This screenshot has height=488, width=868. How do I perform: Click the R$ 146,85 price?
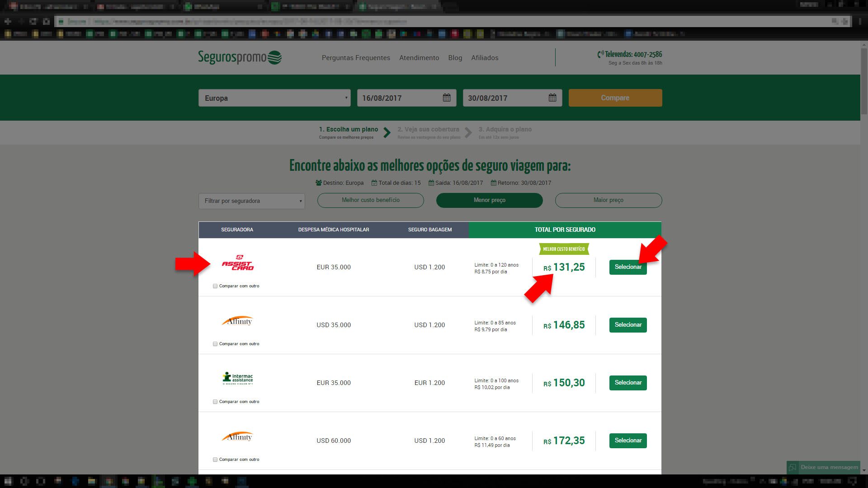point(564,325)
